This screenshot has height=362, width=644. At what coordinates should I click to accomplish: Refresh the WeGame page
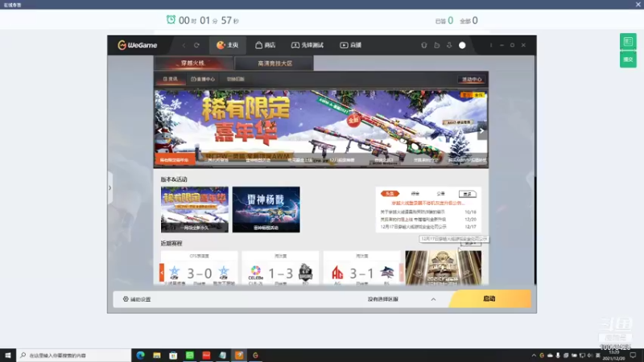(196, 45)
